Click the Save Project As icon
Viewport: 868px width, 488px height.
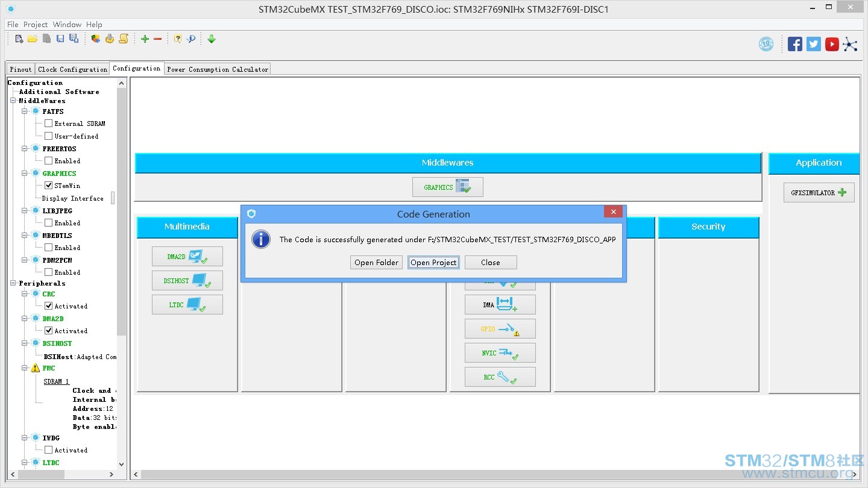click(x=74, y=39)
